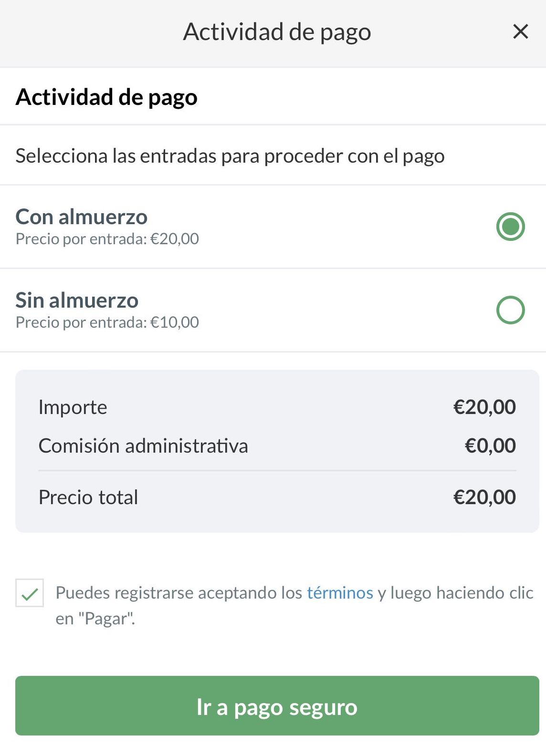Click the Sin almuerzo ticket title

click(x=77, y=300)
